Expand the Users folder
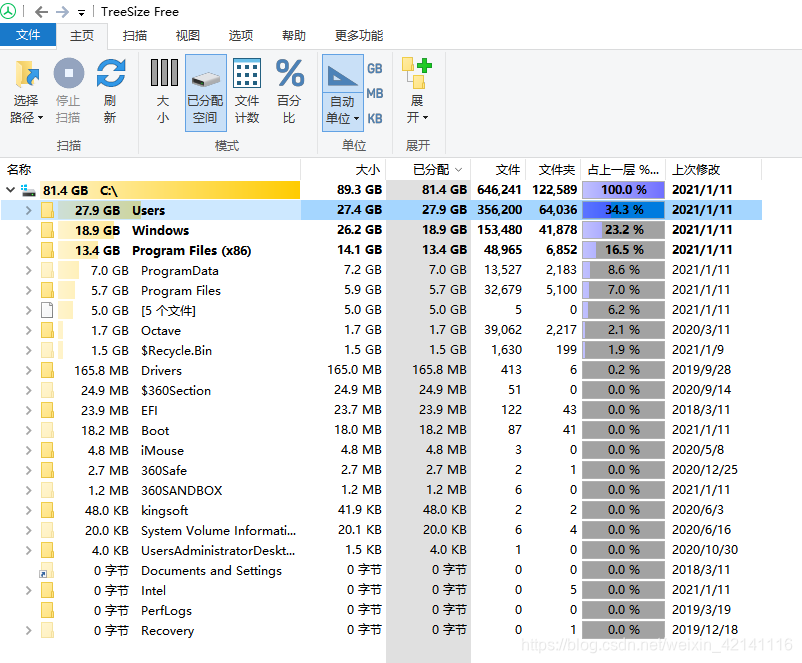The height and width of the screenshot is (663, 802). point(29,210)
